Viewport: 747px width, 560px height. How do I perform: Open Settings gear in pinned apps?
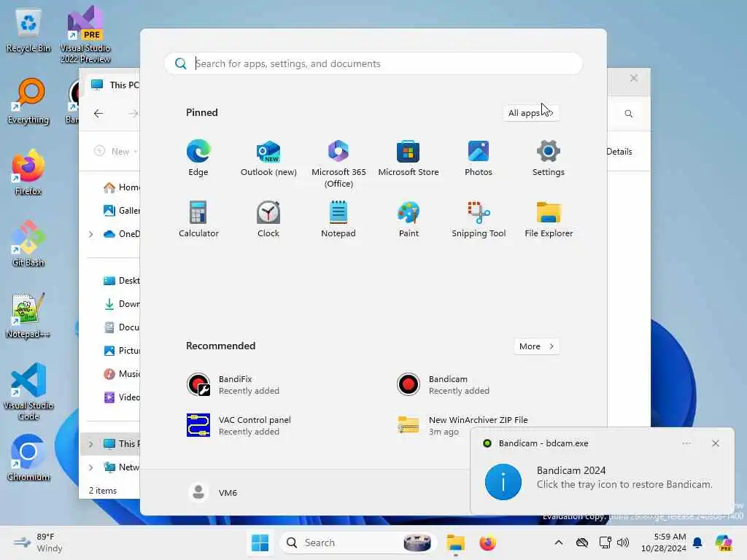(549, 158)
